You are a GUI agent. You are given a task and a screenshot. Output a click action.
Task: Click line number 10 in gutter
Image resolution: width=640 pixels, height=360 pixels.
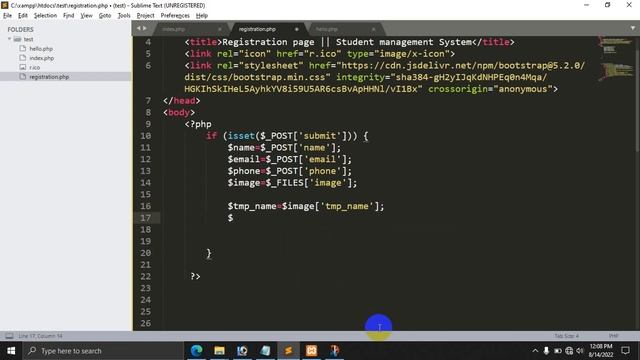click(x=146, y=136)
